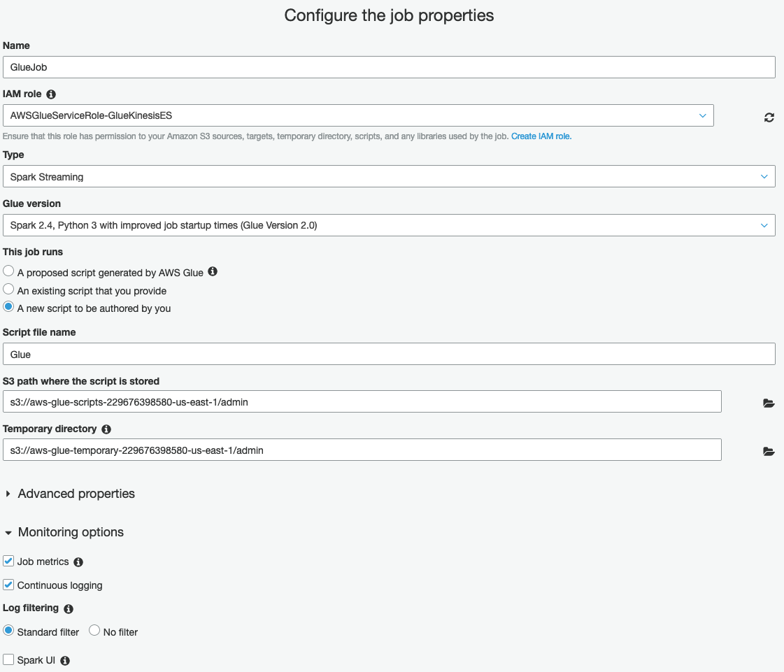Disable the Continuous logging checkbox
The height and width of the screenshot is (672, 784).
8,585
